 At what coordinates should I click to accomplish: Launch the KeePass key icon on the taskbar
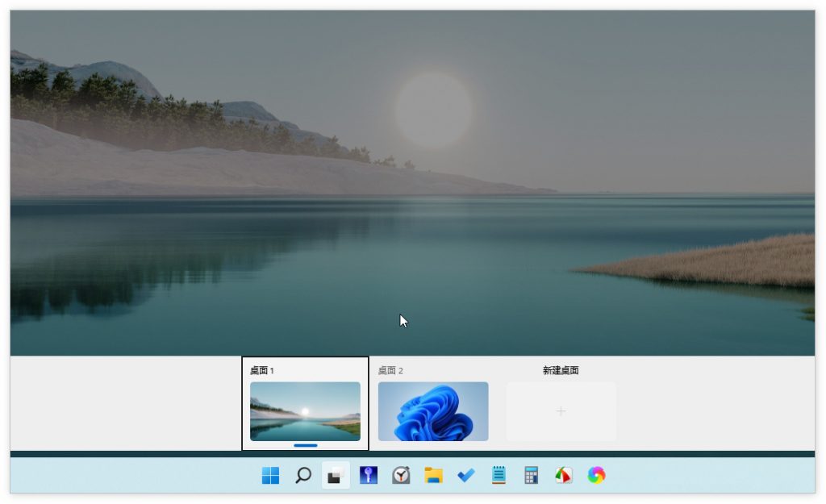(368, 476)
